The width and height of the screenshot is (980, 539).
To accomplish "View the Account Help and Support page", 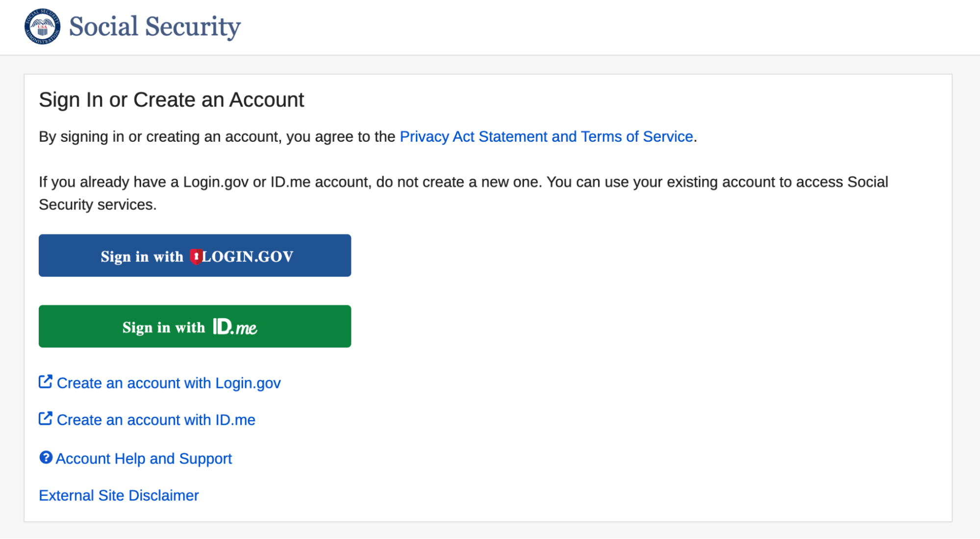I will [x=144, y=459].
